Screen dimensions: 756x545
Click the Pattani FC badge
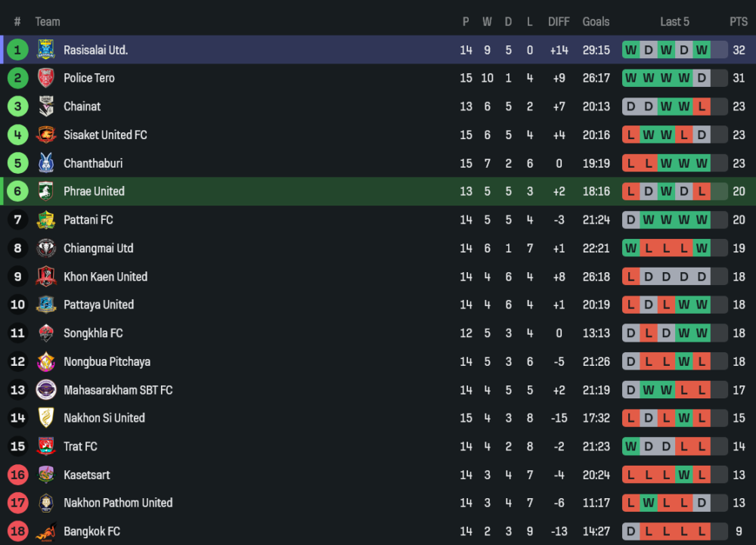tap(46, 220)
